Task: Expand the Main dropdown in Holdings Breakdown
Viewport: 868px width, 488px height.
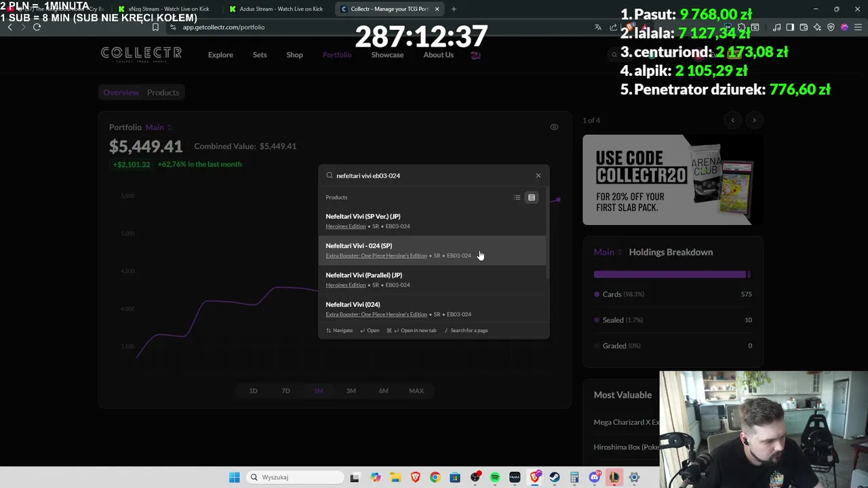Action: (x=608, y=252)
